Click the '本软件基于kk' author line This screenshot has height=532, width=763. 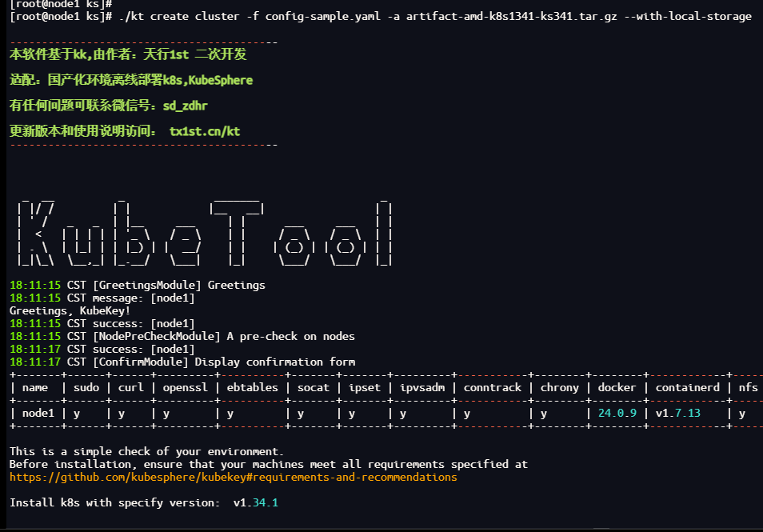coord(128,54)
